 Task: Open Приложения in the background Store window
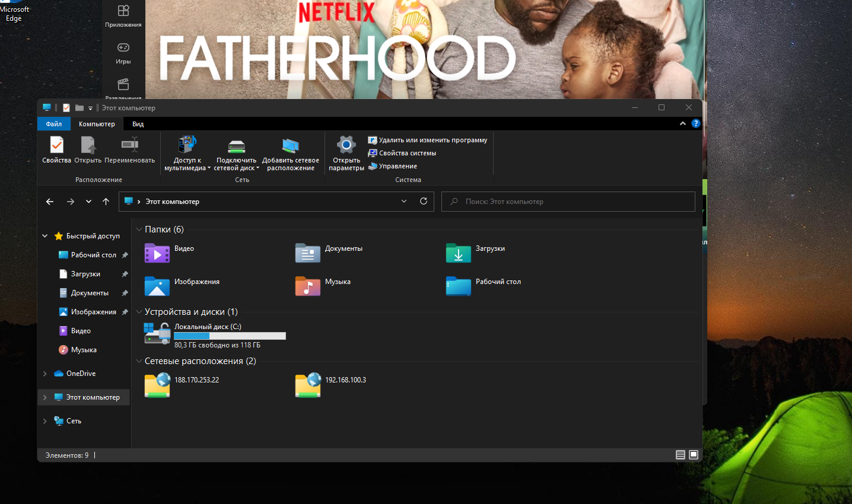pyautogui.click(x=123, y=16)
